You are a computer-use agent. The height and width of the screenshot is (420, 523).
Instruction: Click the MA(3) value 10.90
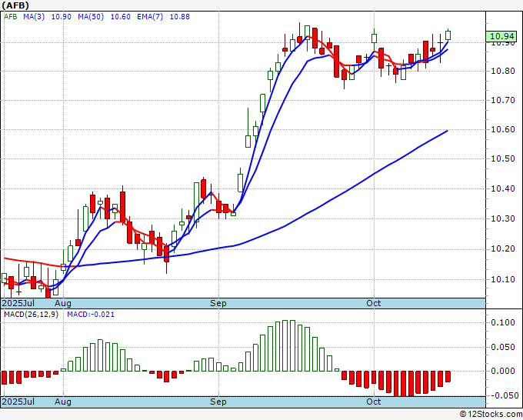(x=61, y=17)
